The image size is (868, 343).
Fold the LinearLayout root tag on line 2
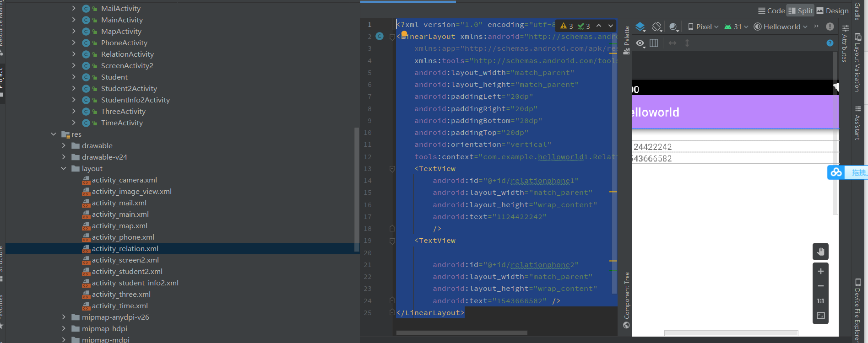coord(392,37)
